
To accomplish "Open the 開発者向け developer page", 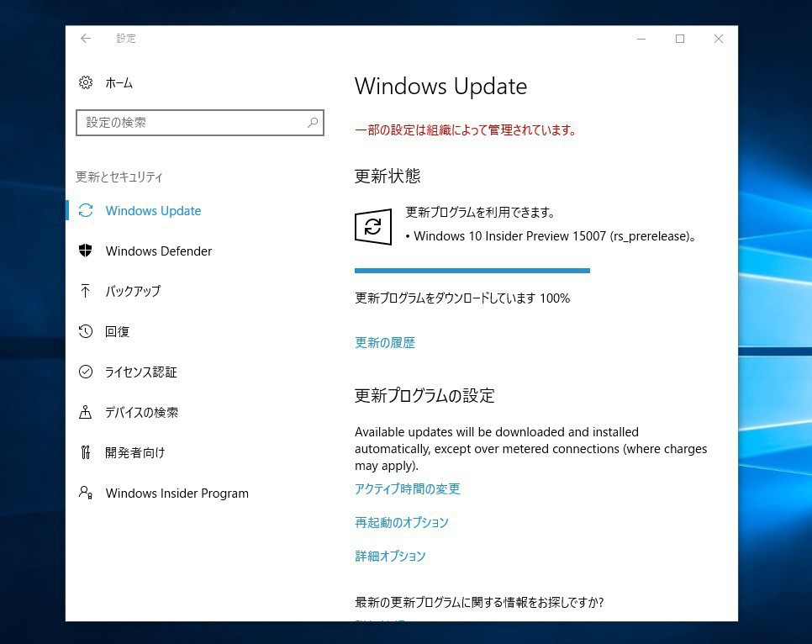I will point(134,453).
